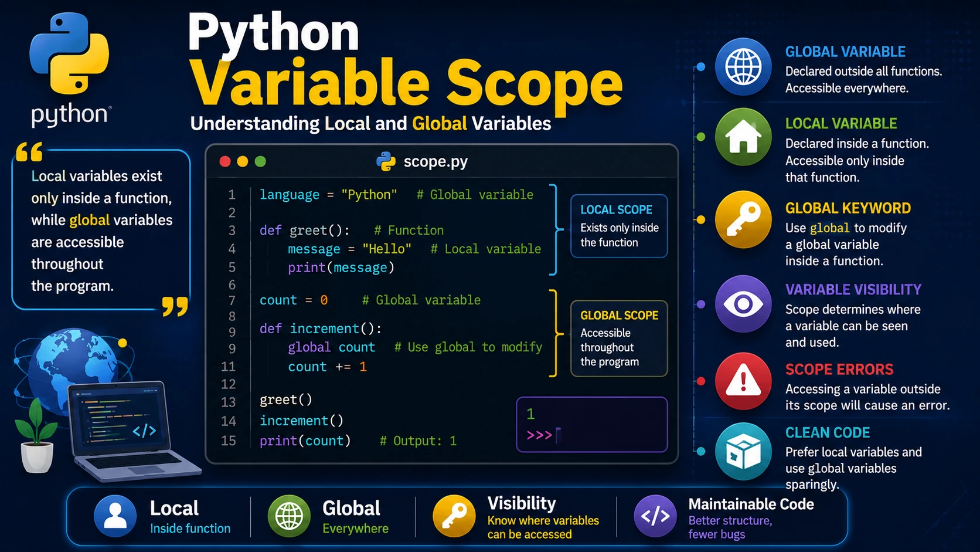
Task: Click the 'greet()' call on line 13
Action: pos(286,400)
